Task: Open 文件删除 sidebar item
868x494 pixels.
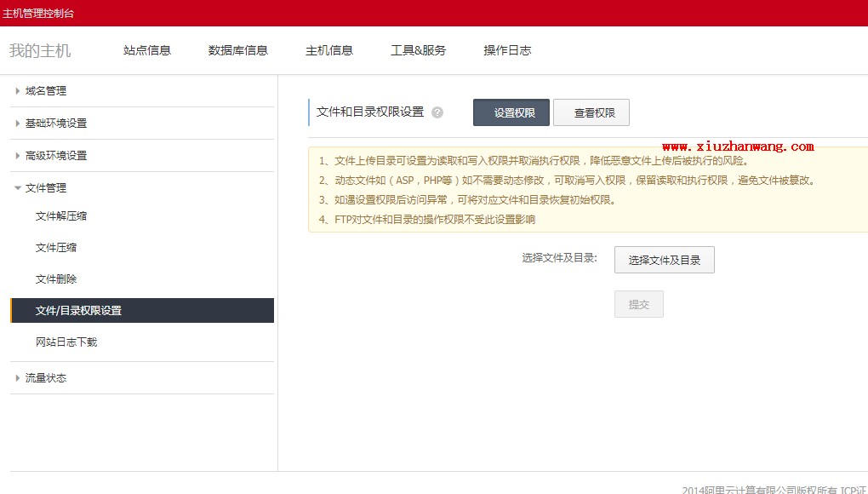Action: coord(56,279)
